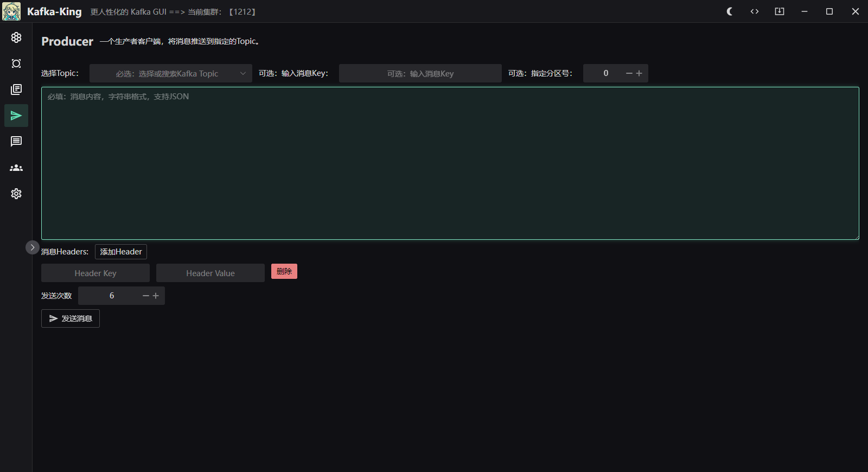The height and width of the screenshot is (472, 868).
Task: Click the Kafka-King avatar logo
Action: [x=11, y=11]
